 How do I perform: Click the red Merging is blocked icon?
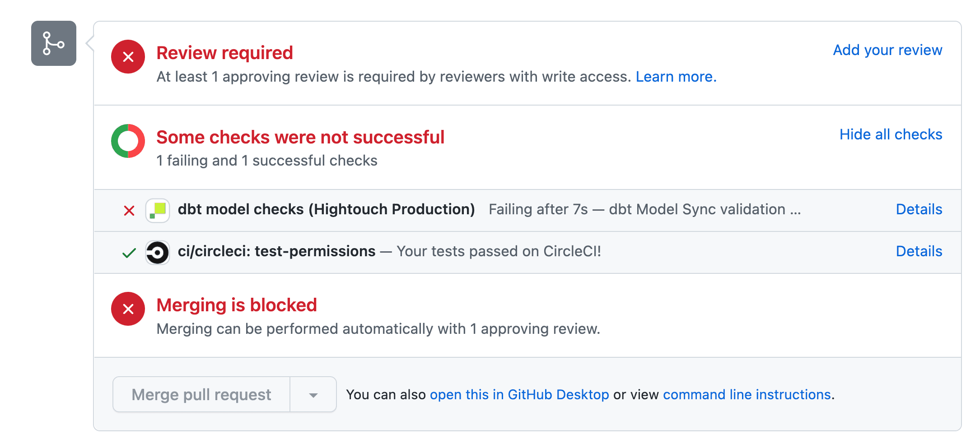click(128, 309)
